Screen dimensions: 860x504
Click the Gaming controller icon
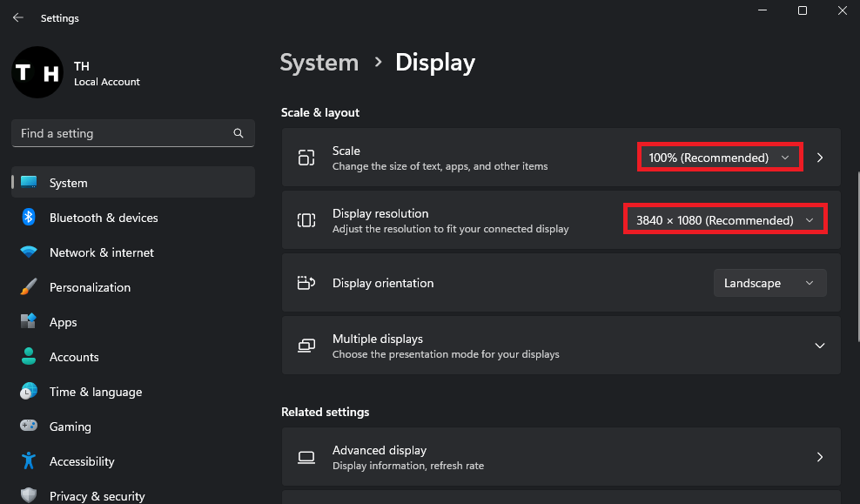29,427
